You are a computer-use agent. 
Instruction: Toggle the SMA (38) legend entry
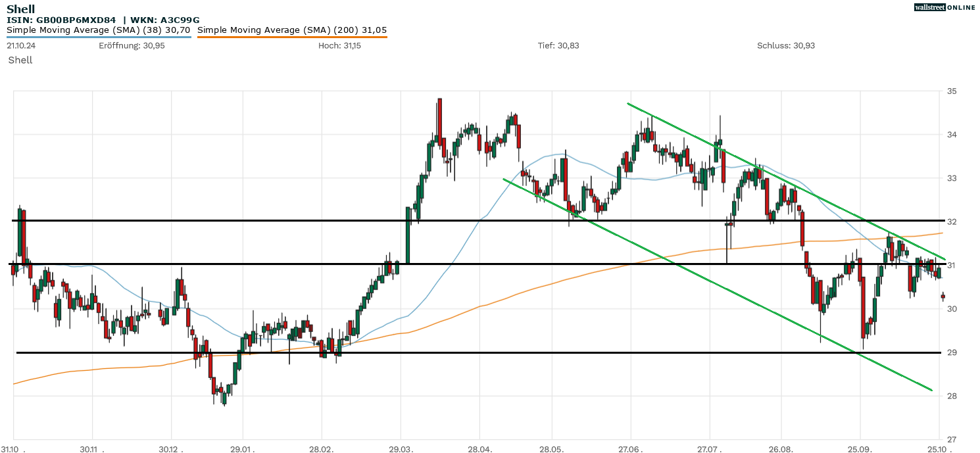coord(99,30)
